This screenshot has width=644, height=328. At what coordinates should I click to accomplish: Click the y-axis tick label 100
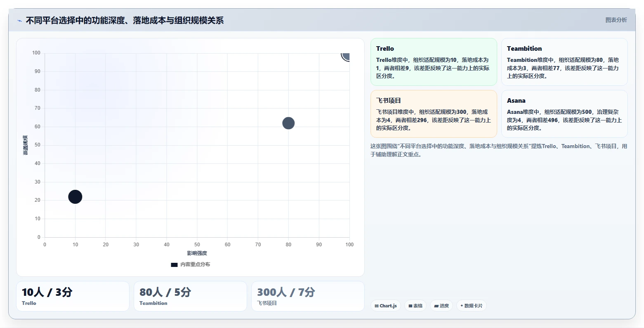point(36,53)
